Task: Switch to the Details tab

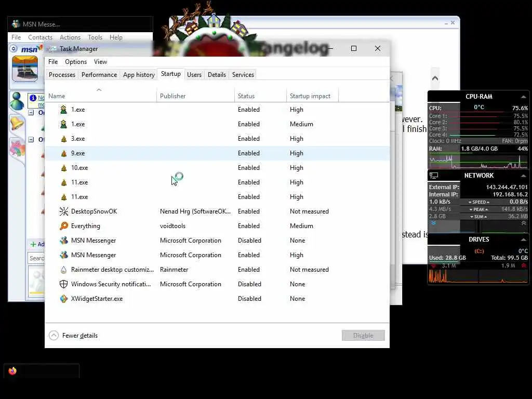Action: [217, 75]
